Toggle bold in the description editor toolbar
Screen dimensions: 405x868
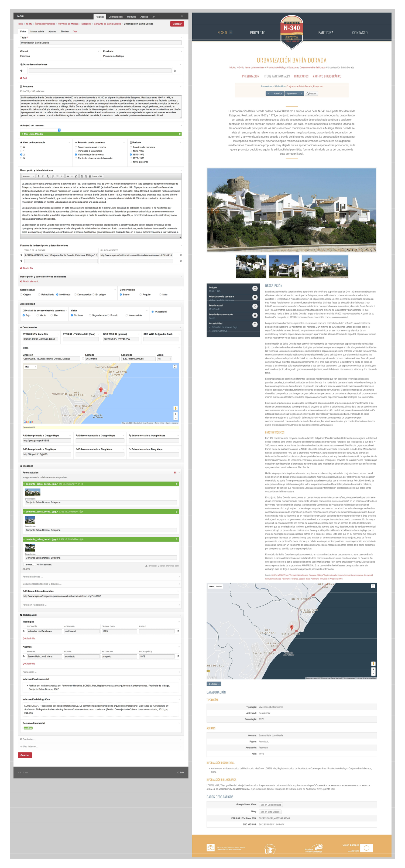[x=39, y=176]
